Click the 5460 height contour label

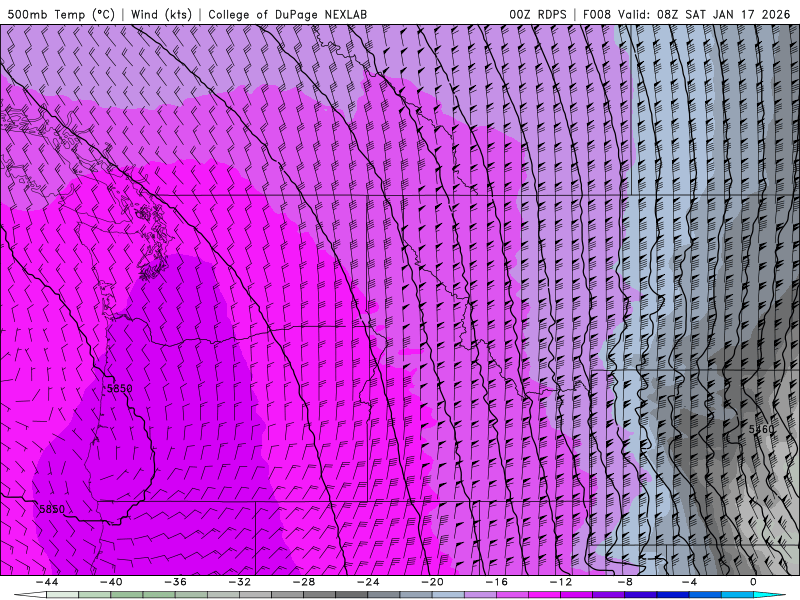(x=761, y=429)
